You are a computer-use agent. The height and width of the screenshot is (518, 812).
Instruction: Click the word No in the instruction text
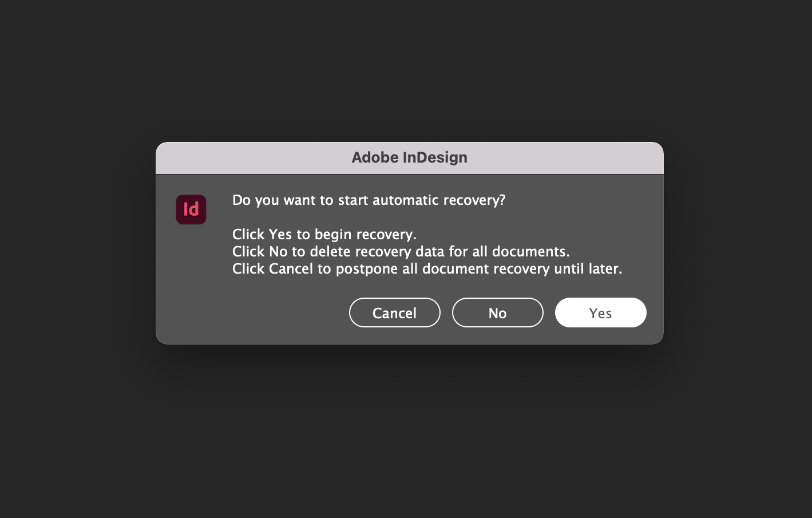278,251
